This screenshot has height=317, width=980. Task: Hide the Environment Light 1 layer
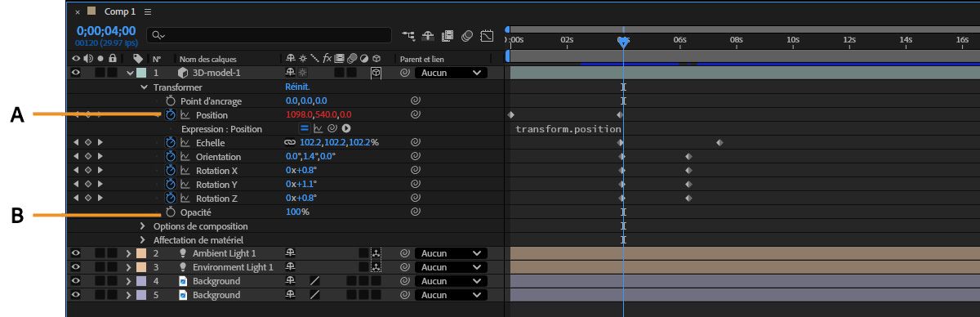tap(76, 267)
